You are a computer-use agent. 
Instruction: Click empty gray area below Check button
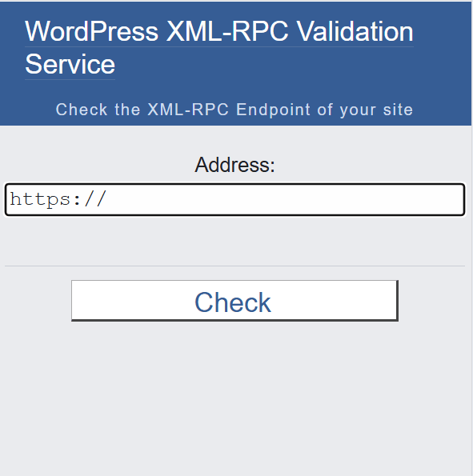[234, 394]
